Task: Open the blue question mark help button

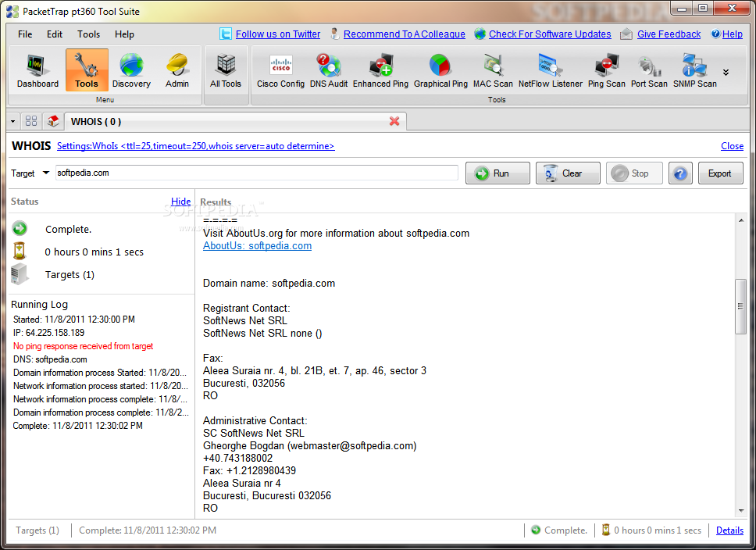Action: point(680,173)
